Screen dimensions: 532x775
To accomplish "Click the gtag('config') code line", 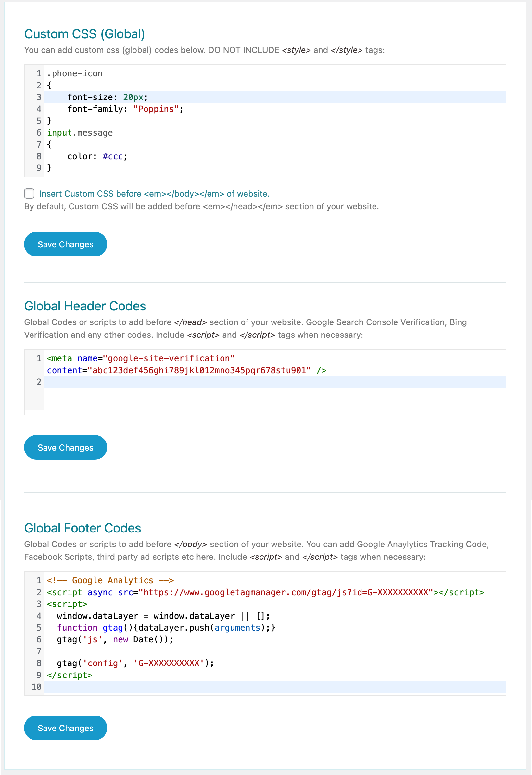I will (x=135, y=663).
